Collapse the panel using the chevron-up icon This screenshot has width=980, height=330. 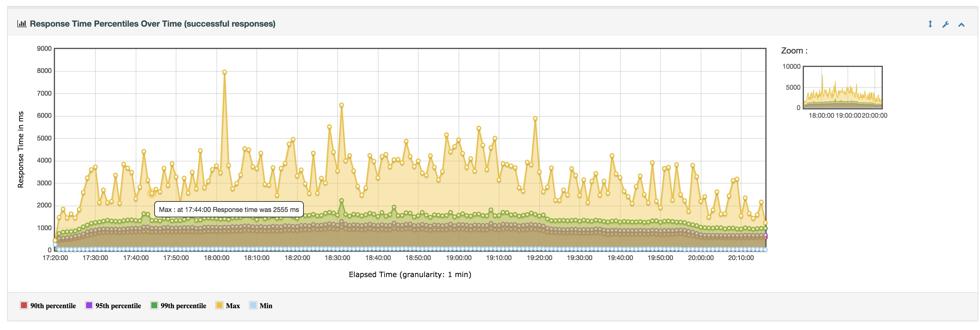coord(961,25)
